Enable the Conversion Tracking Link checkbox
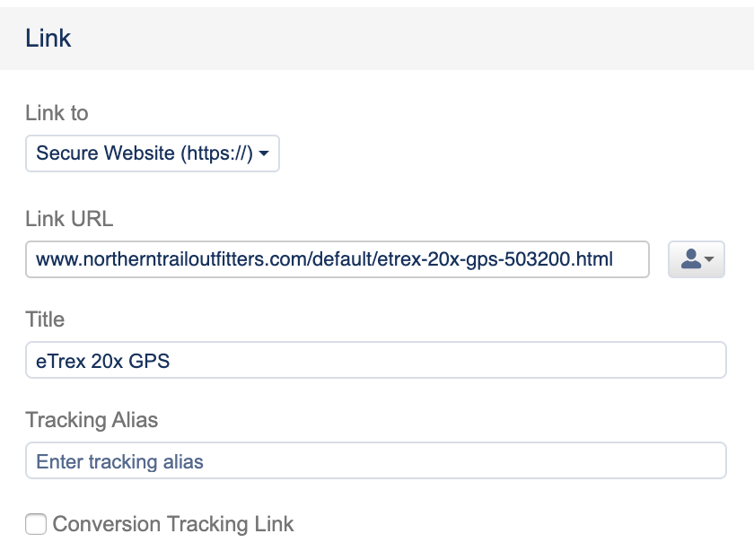Image resolution: width=754 pixels, height=560 pixels. click(x=36, y=524)
